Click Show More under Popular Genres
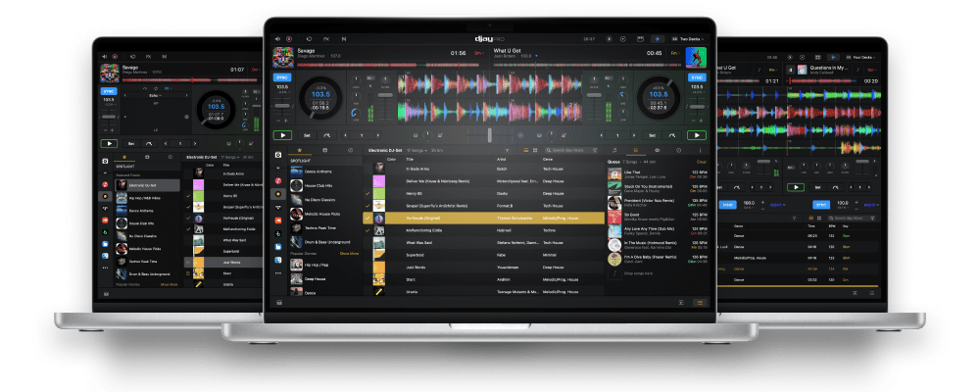Image resolution: width=980 pixels, height=392 pixels. click(349, 253)
